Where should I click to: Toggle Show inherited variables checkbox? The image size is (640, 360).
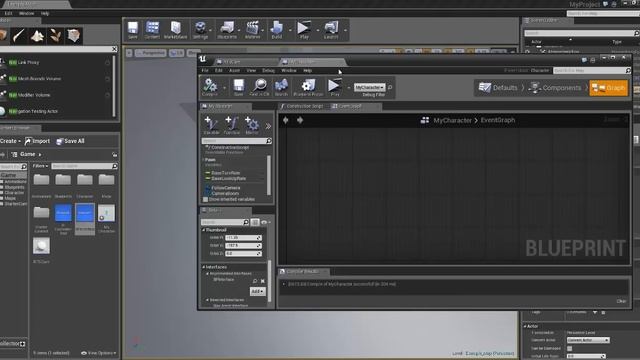tap(205, 199)
